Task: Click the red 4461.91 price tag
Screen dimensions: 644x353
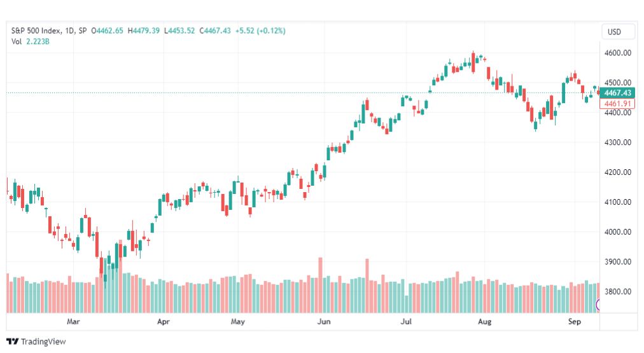Action: tap(617, 104)
